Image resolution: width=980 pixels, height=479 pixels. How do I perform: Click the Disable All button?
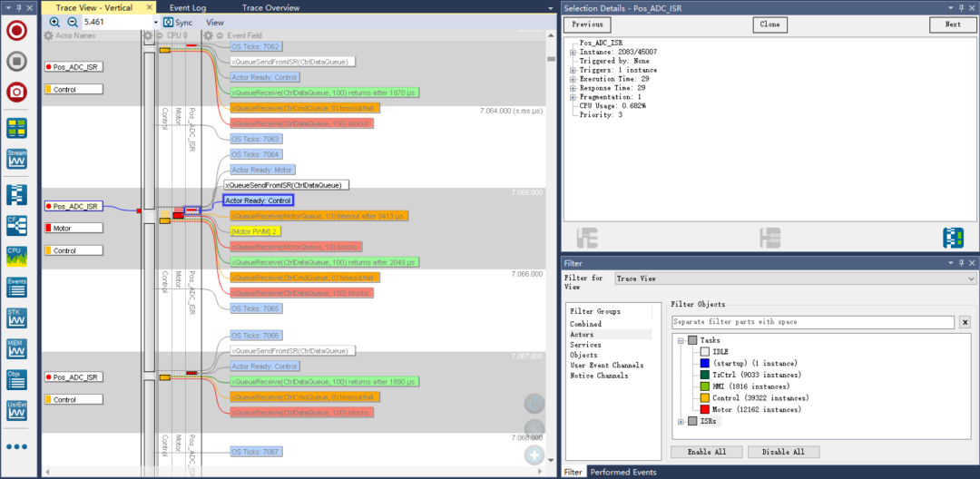click(783, 452)
